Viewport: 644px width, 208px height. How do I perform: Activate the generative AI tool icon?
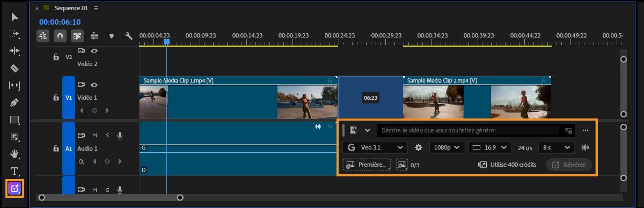coord(14,188)
